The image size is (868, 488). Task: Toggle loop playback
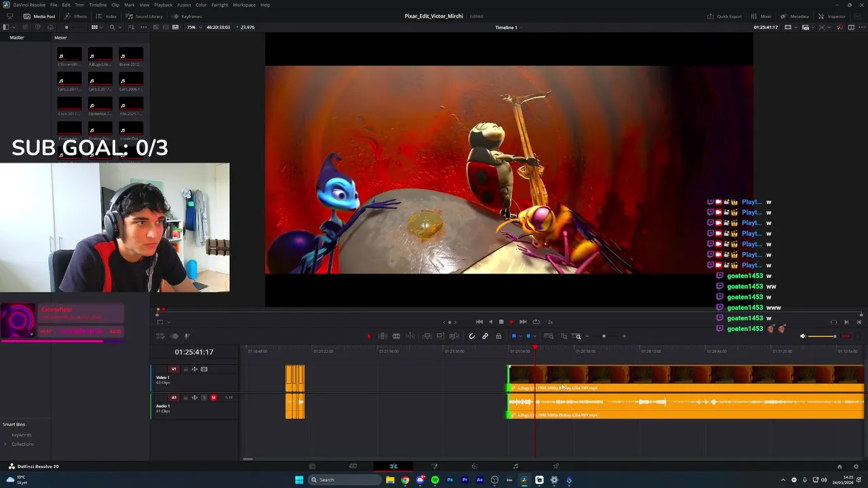(x=536, y=322)
